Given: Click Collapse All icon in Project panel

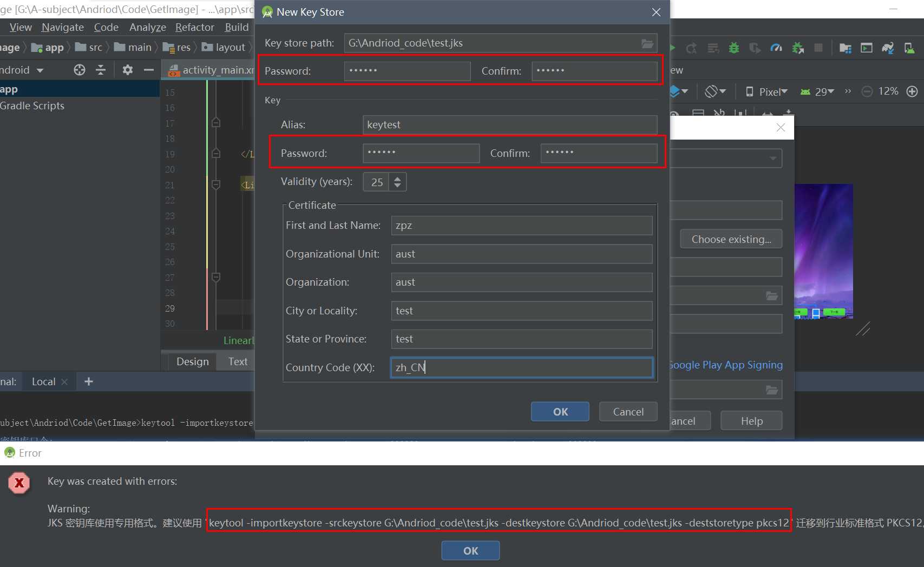Looking at the screenshot, I should click(x=101, y=70).
